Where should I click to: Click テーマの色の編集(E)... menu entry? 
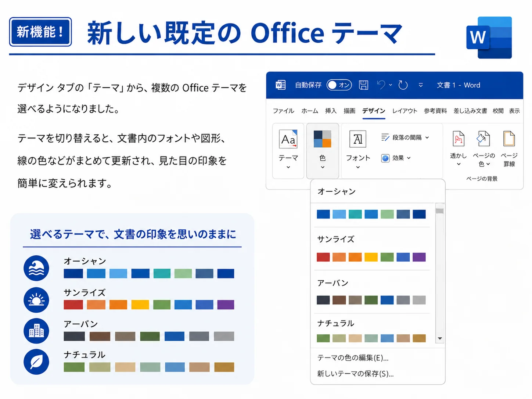[353, 357]
